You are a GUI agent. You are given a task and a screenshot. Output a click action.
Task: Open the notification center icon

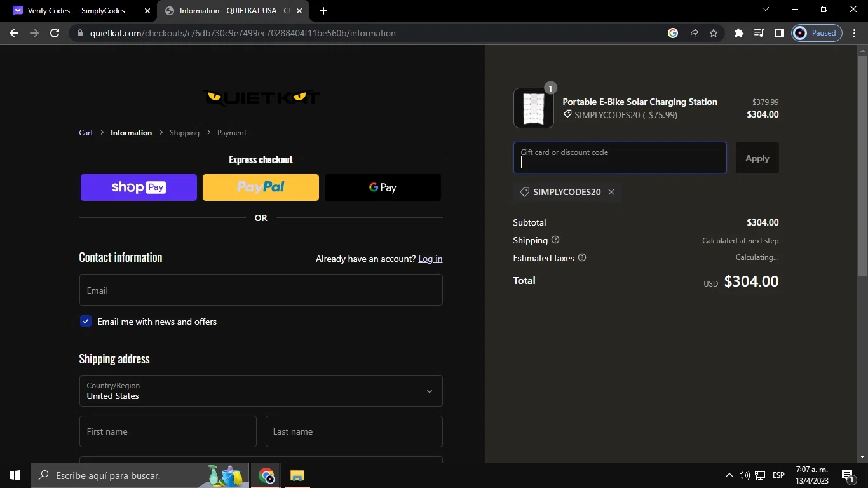pos(847,475)
